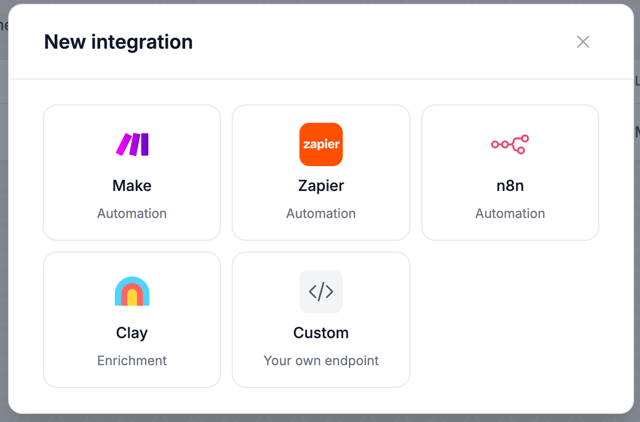
Task: Click the Automation label under Zapier
Action: pyautogui.click(x=321, y=213)
